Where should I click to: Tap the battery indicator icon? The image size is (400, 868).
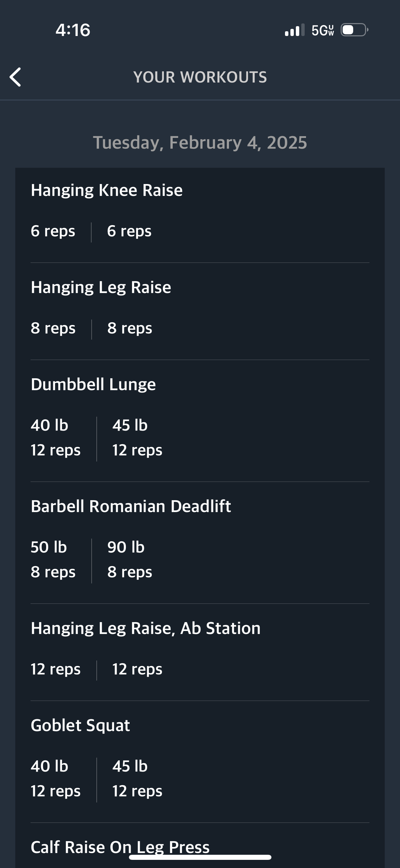pyautogui.click(x=355, y=30)
